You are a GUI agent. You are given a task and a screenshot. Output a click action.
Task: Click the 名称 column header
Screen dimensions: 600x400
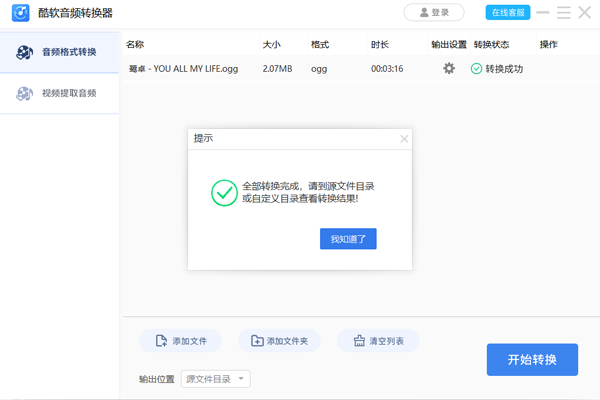136,45
